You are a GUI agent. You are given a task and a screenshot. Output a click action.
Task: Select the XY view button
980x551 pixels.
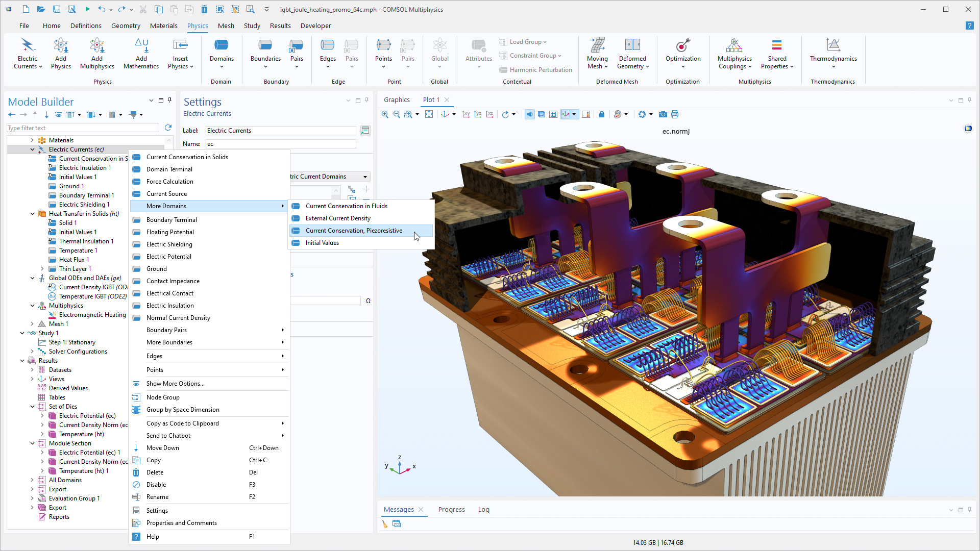pos(466,114)
